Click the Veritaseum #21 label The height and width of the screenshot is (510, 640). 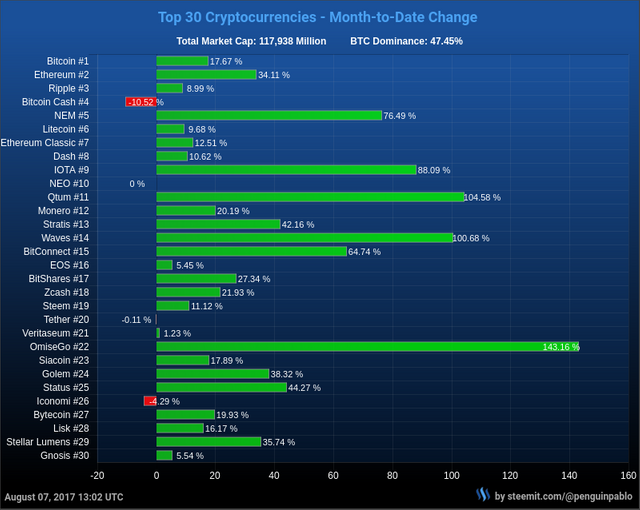click(56, 333)
